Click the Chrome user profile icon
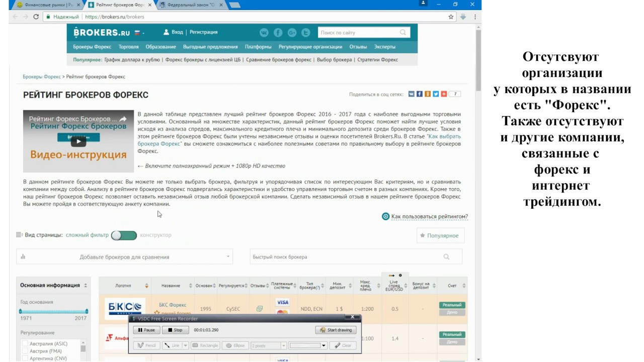The width and height of the screenshot is (644, 362). click(423, 4)
